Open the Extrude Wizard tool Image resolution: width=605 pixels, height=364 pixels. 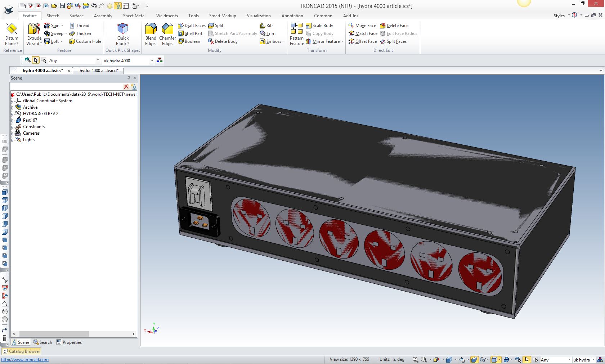pos(34,34)
